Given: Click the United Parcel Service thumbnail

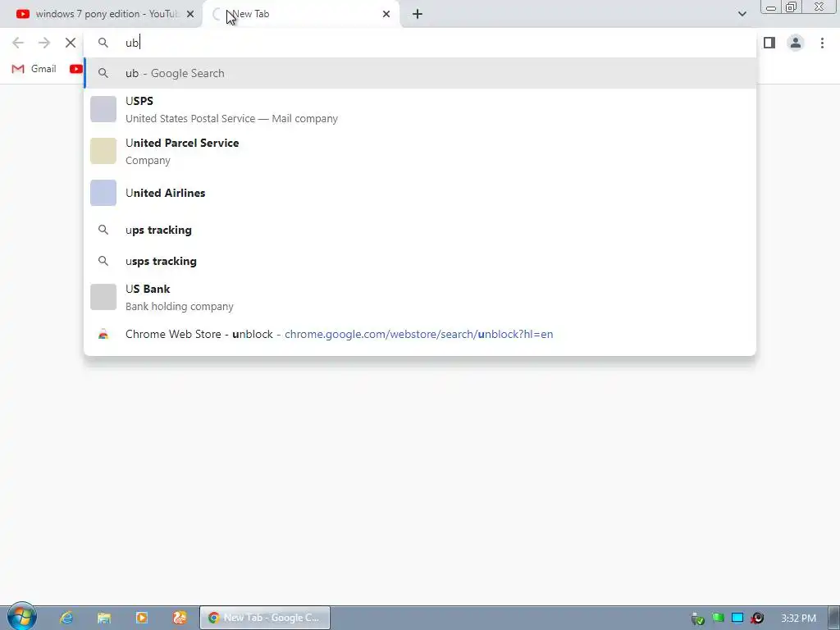Looking at the screenshot, I should [103, 151].
